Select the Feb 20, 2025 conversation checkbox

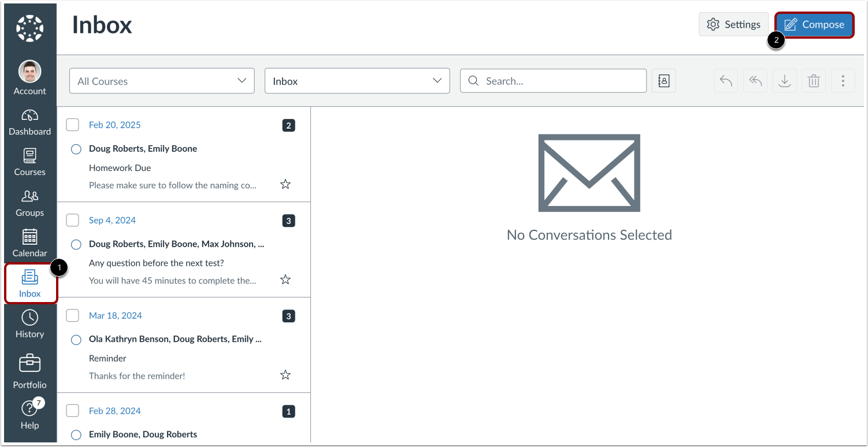tap(72, 125)
